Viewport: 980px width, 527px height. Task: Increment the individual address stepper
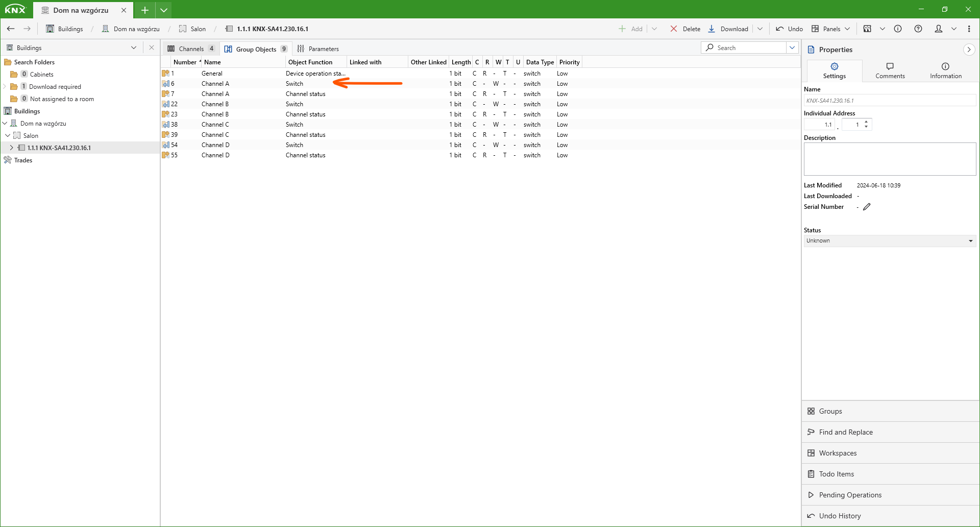(x=866, y=122)
